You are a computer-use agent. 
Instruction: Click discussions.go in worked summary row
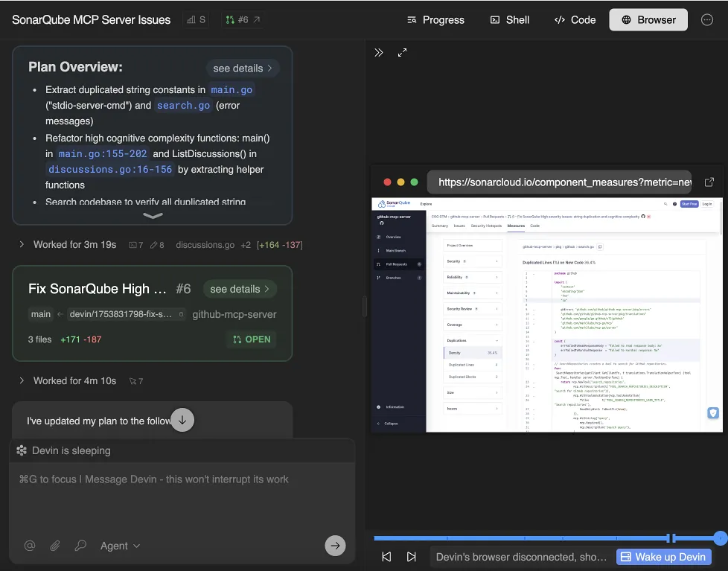pos(205,245)
